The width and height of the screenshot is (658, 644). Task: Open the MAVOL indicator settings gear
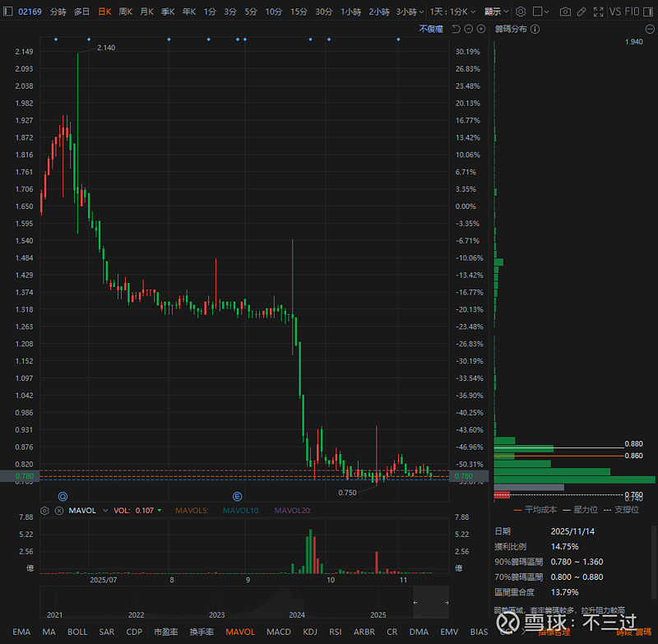point(44,510)
